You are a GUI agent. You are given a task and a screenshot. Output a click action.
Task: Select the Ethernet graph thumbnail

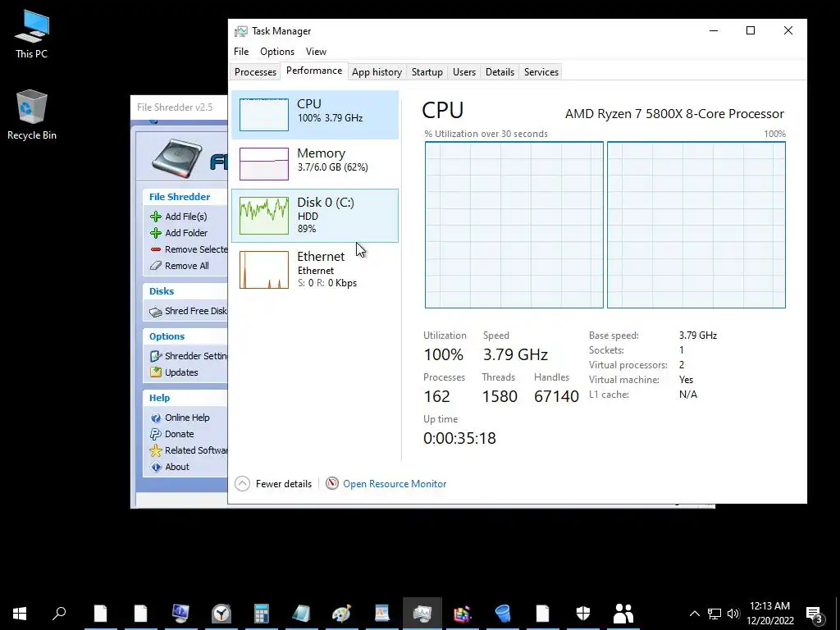(263, 269)
